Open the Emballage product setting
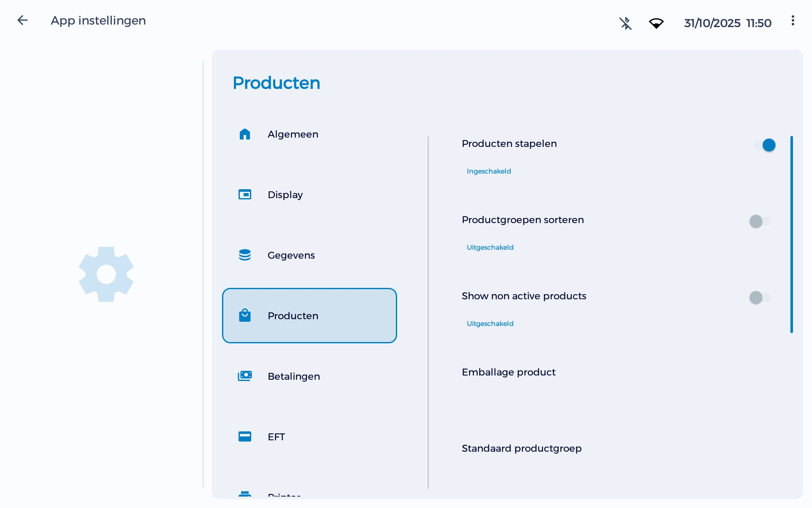 pos(508,373)
